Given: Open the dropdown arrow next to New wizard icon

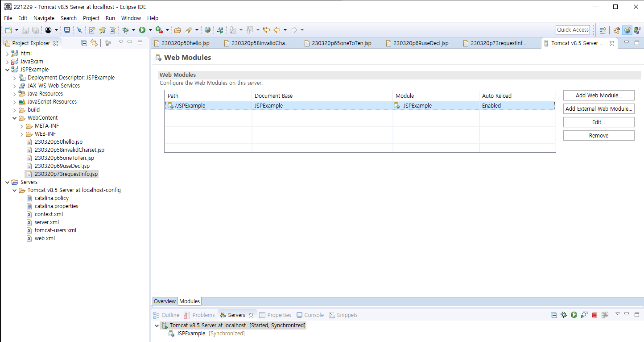Looking at the screenshot, I should click(17, 30).
